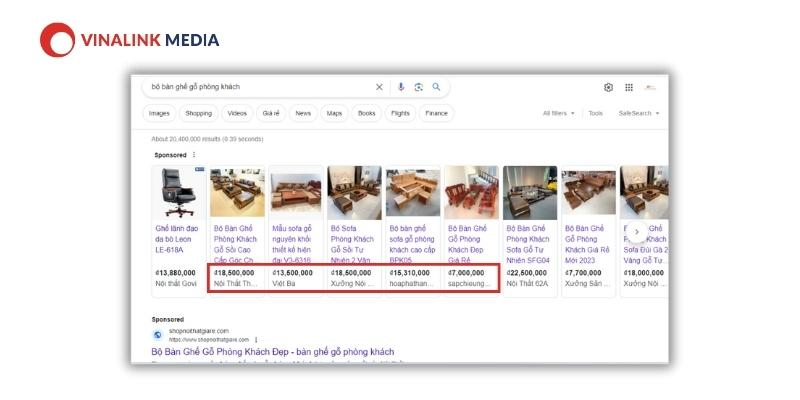This screenshot has width=800, height=400.
Task: Open Mẫu sofa gỗ nguyên khối listing
Action: click(x=292, y=244)
